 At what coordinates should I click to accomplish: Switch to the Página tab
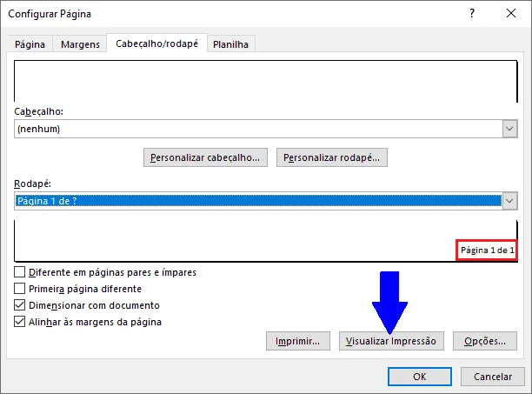[x=30, y=44]
